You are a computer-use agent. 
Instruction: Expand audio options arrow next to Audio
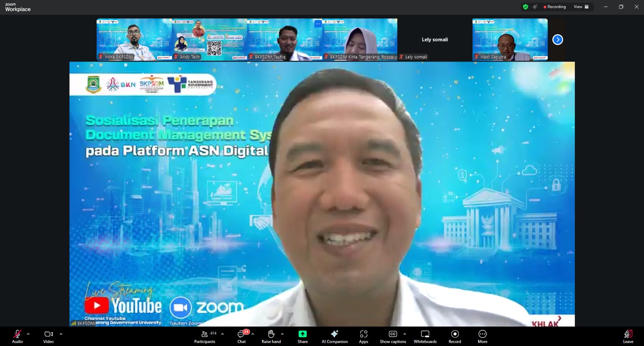click(28, 334)
